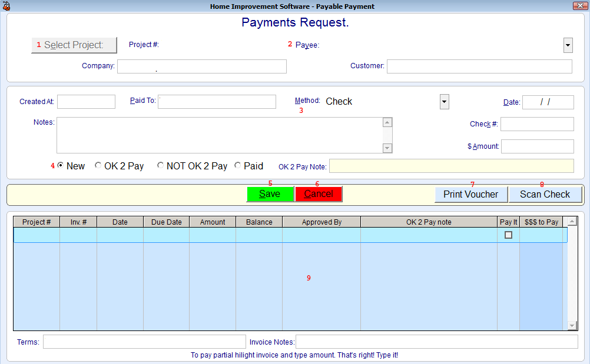Viewport: 590px width, 364px height.
Task: Open the Payee dropdown list
Action: click(x=568, y=45)
